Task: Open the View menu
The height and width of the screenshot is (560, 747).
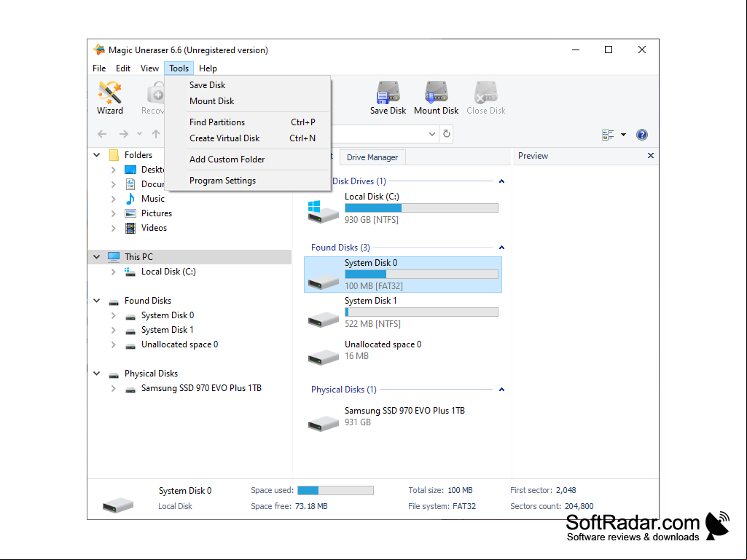Action: pos(149,68)
